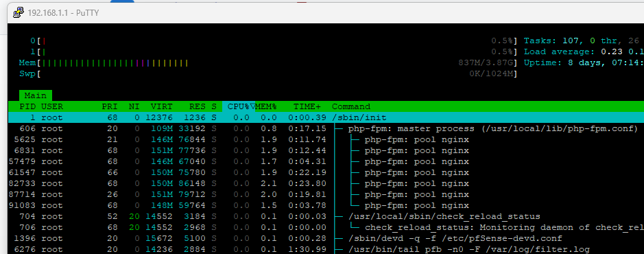This screenshot has width=644, height=254.
Task: Click PID 704 cell
Action: [x=28, y=217]
